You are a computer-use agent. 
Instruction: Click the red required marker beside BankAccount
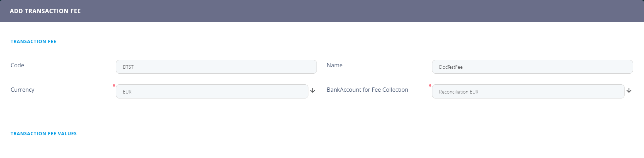[430, 85]
